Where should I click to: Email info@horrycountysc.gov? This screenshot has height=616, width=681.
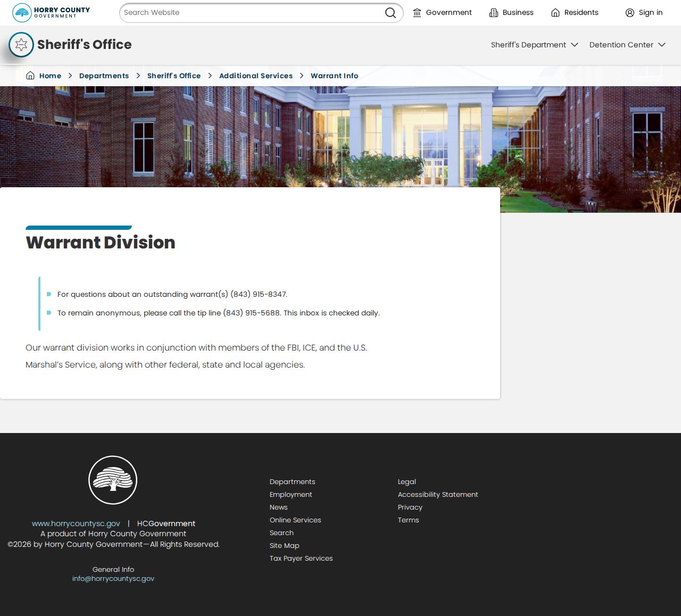coord(113,579)
